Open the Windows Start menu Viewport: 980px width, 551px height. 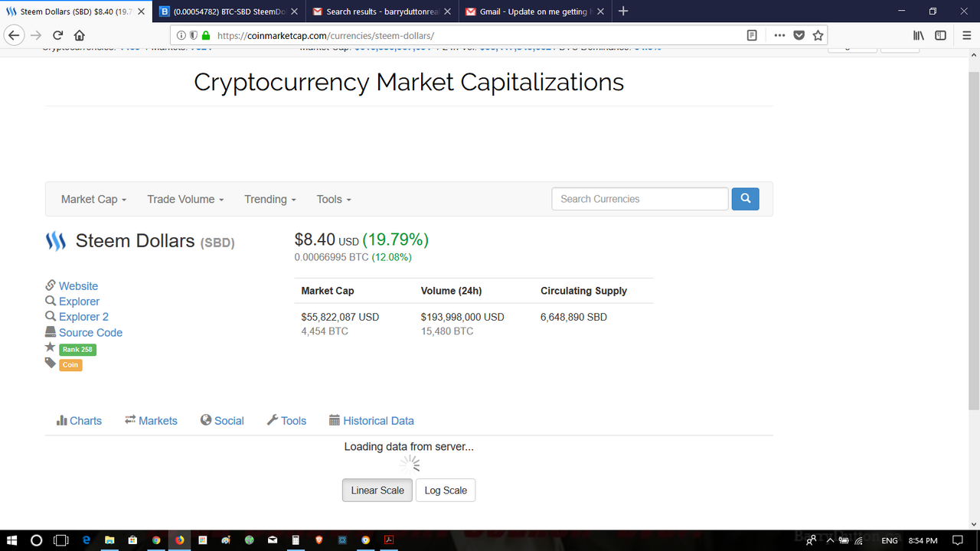[12, 540]
